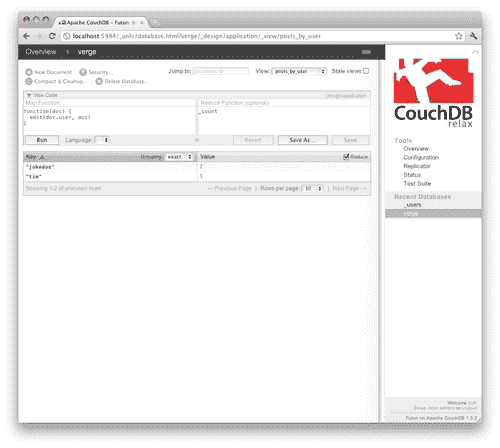Open Replicator in the Tools menu

tap(417, 166)
